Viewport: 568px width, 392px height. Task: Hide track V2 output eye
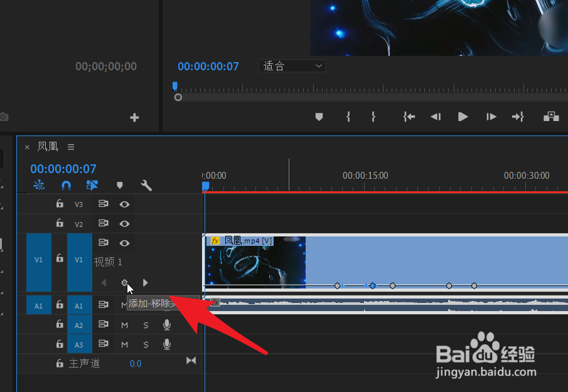coord(124,224)
